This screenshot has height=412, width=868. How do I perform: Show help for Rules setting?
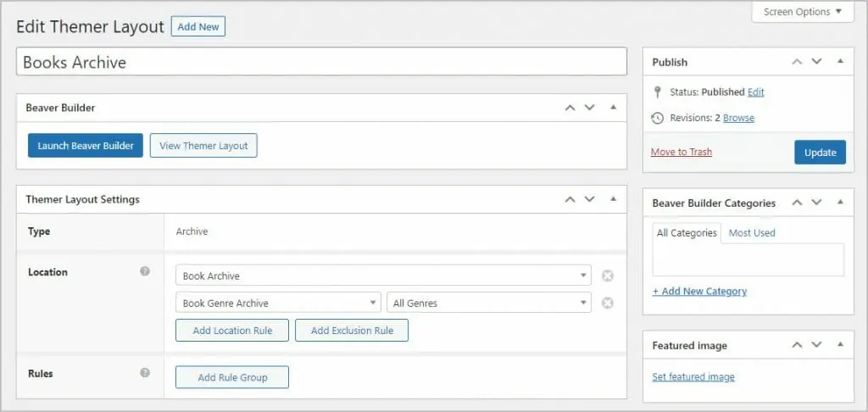point(145,373)
